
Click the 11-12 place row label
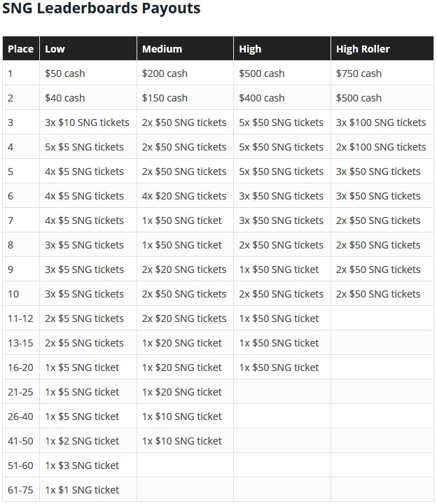point(21,318)
